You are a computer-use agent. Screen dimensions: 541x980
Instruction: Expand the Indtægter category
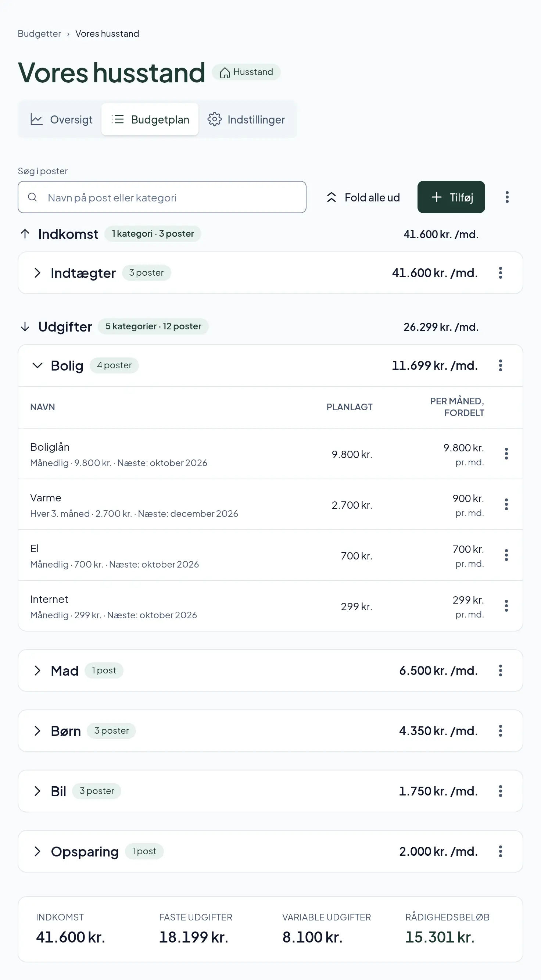click(37, 273)
